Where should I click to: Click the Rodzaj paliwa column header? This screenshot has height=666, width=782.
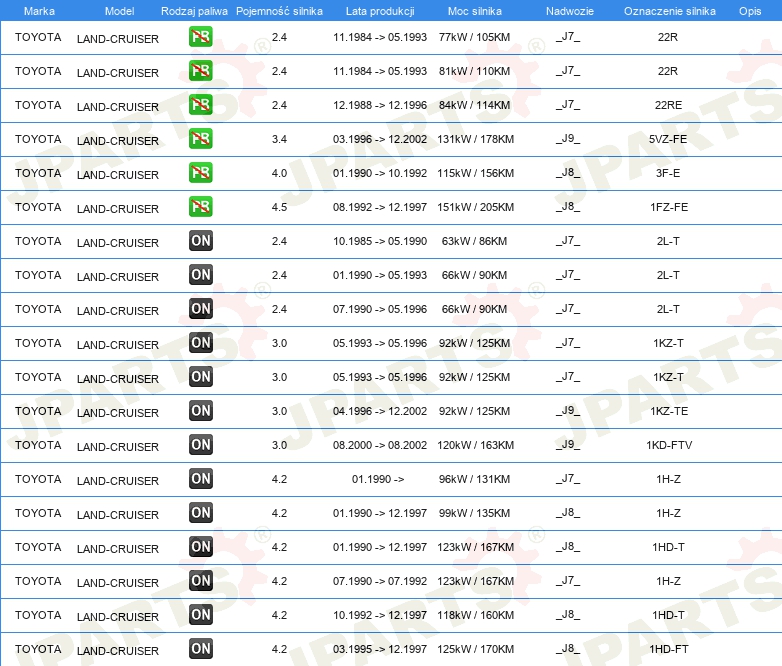[194, 11]
